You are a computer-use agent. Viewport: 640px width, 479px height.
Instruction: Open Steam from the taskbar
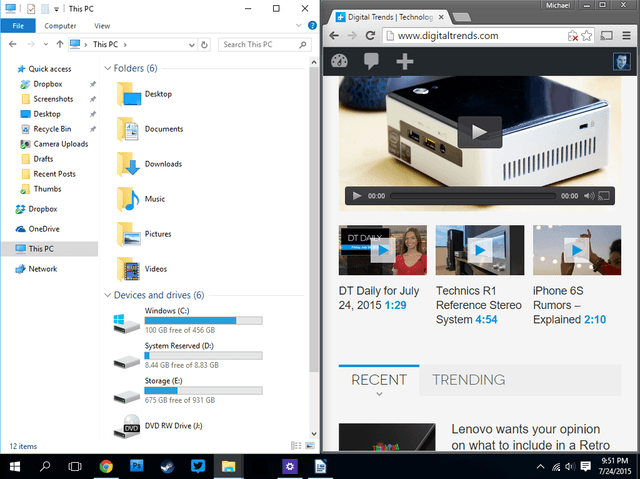(x=167, y=466)
